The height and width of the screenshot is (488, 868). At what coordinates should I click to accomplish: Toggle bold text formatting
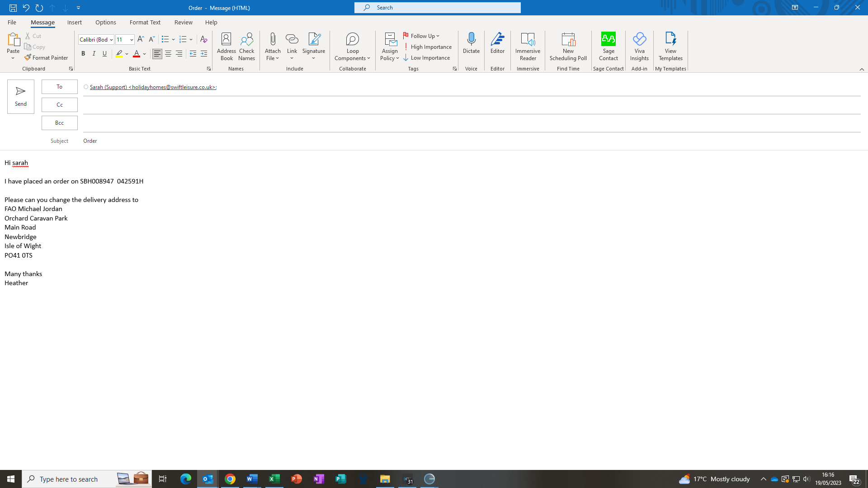(x=83, y=54)
